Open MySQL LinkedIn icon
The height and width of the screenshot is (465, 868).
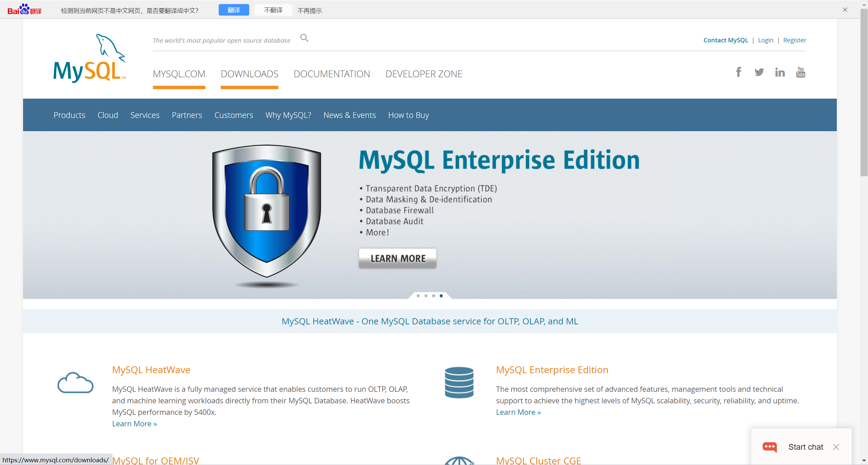click(780, 72)
